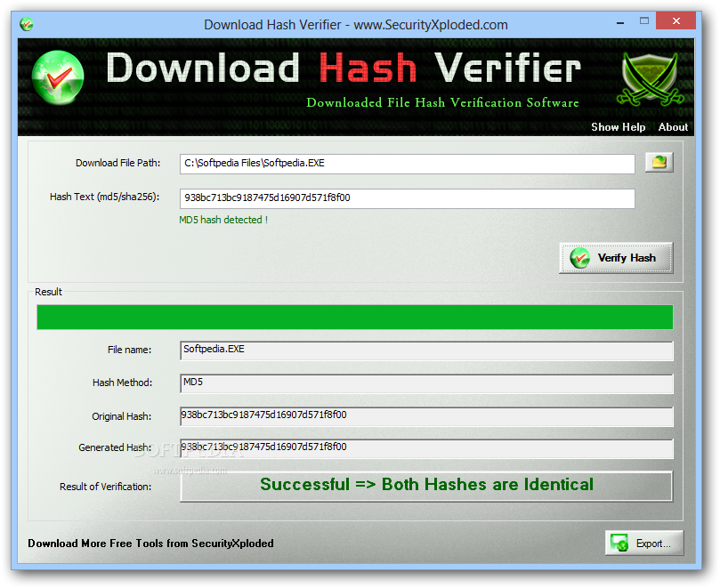
Task: Click the browse file folder icon
Action: [659, 163]
